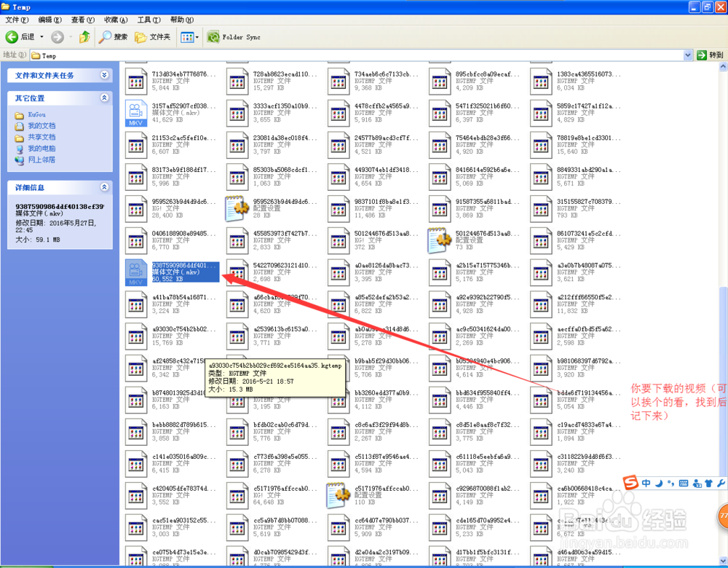Collapse the File and Folder Tasks panel

(104, 75)
